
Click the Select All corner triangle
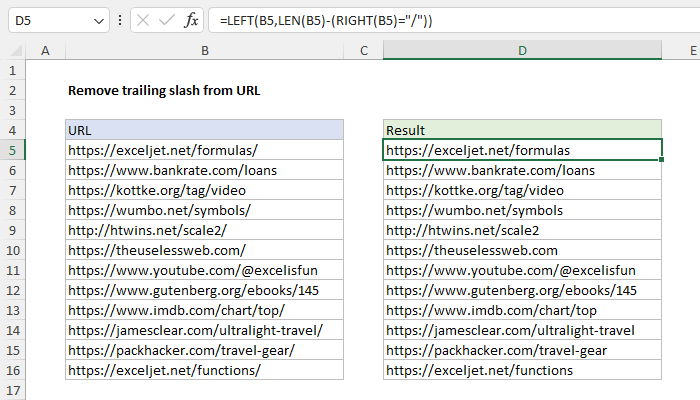pyautogui.click(x=16, y=50)
